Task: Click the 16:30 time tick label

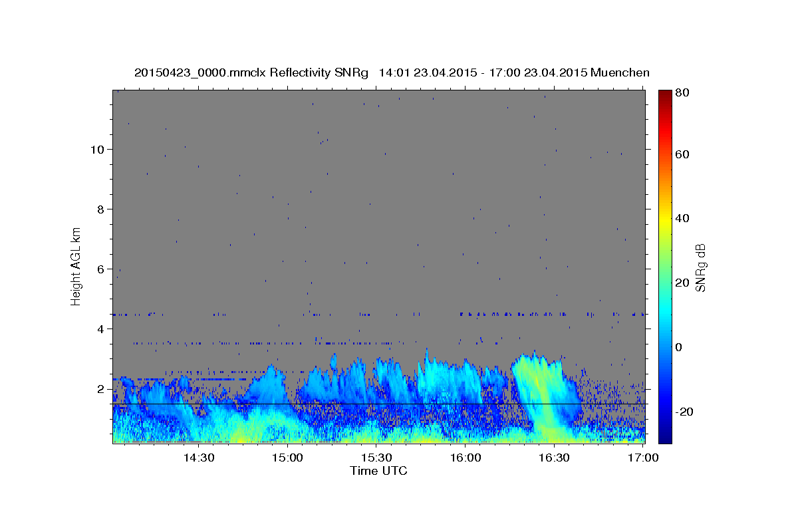Action: pos(555,458)
